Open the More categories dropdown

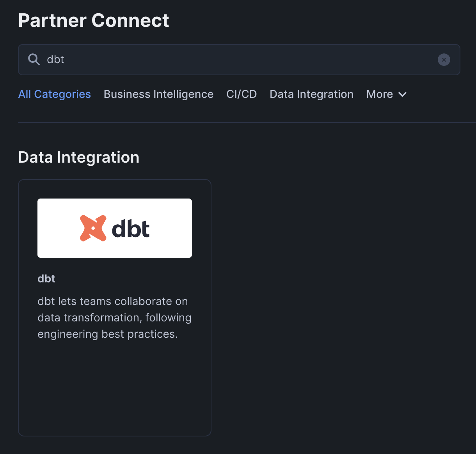coord(385,94)
